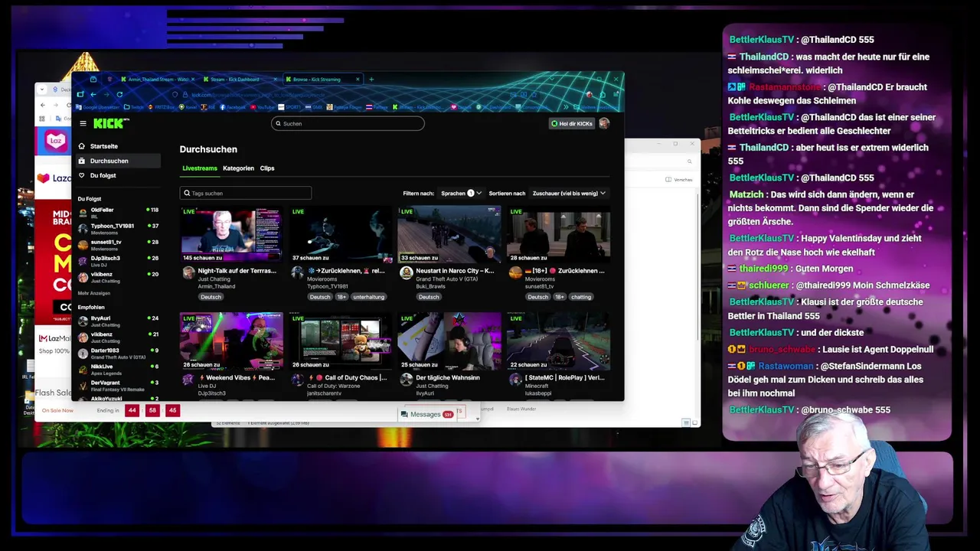Viewport: 980px width, 551px height.
Task: Click in the Tags suchen field
Action: pyautogui.click(x=246, y=194)
